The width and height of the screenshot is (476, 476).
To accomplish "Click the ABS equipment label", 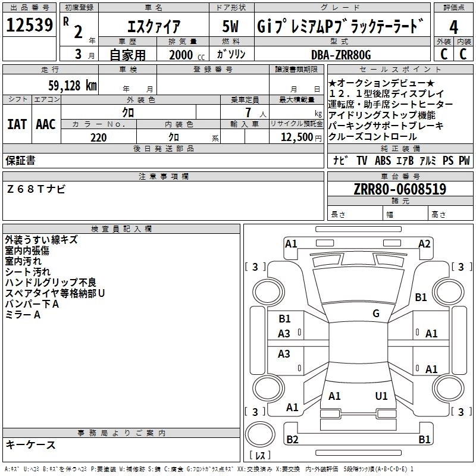I will (383, 161).
